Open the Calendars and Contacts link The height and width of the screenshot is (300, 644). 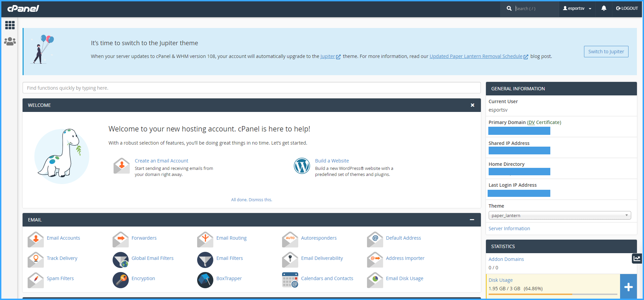point(327,278)
